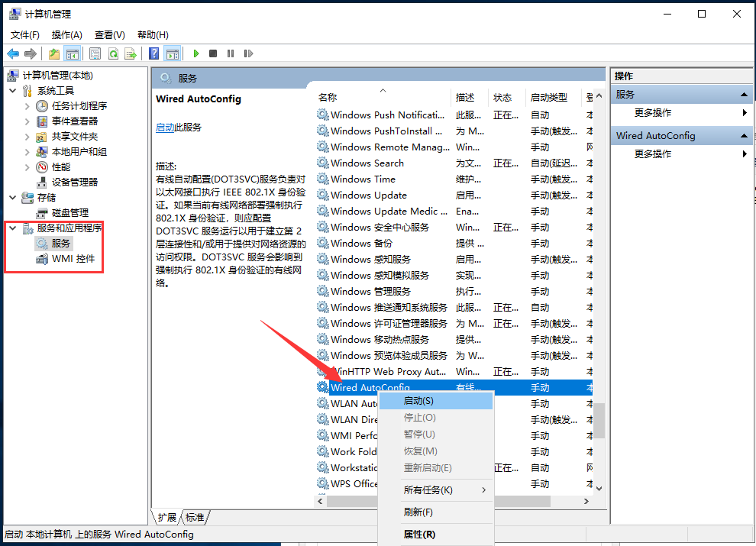The width and height of the screenshot is (756, 546).
Task: Click the green Start Service play icon
Action: tap(195, 53)
